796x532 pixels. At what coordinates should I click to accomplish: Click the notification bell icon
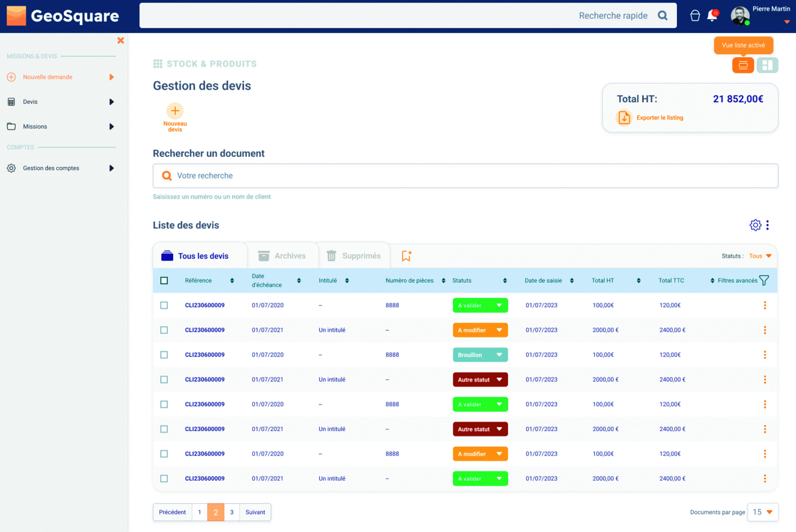coord(712,16)
